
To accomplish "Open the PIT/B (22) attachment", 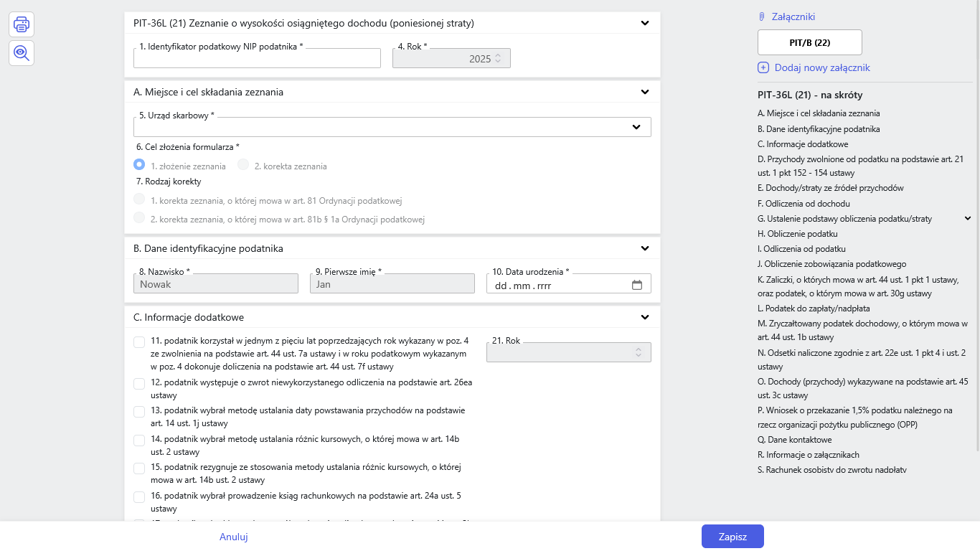I will pyautogui.click(x=809, y=42).
